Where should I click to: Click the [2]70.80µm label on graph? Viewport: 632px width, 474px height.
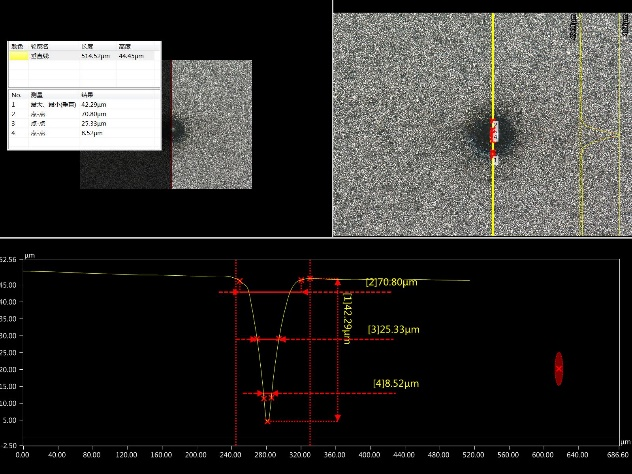[391, 282]
